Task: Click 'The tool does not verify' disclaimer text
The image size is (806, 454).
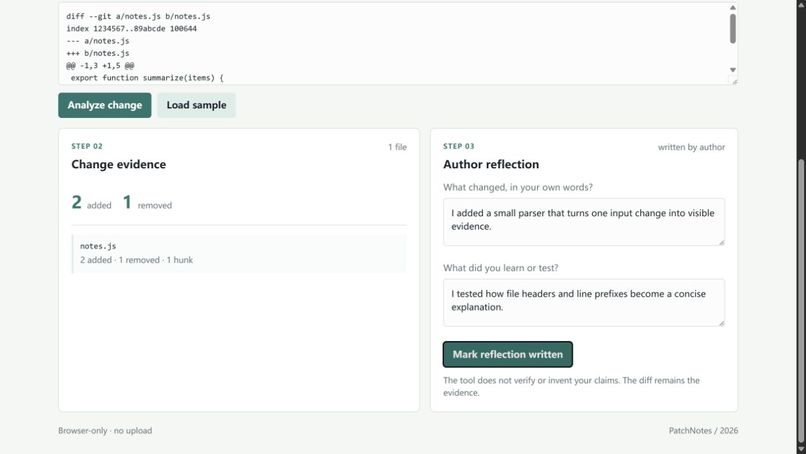Action: point(571,386)
